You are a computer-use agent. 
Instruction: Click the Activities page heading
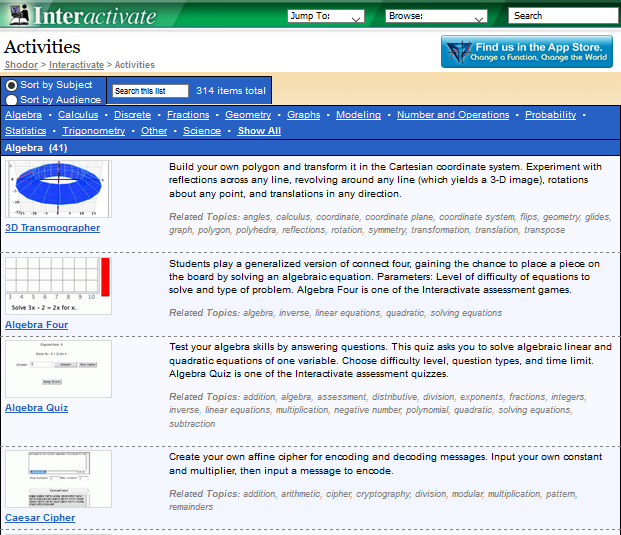click(42, 47)
